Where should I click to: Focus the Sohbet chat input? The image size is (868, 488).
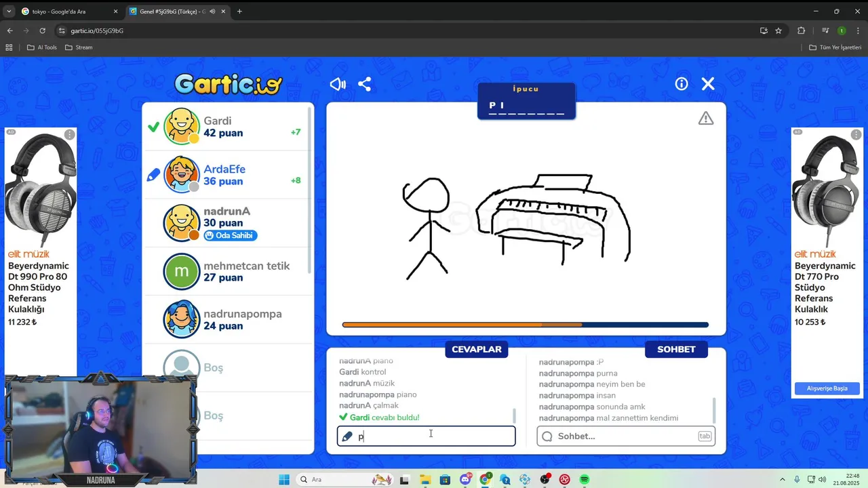pos(626,436)
